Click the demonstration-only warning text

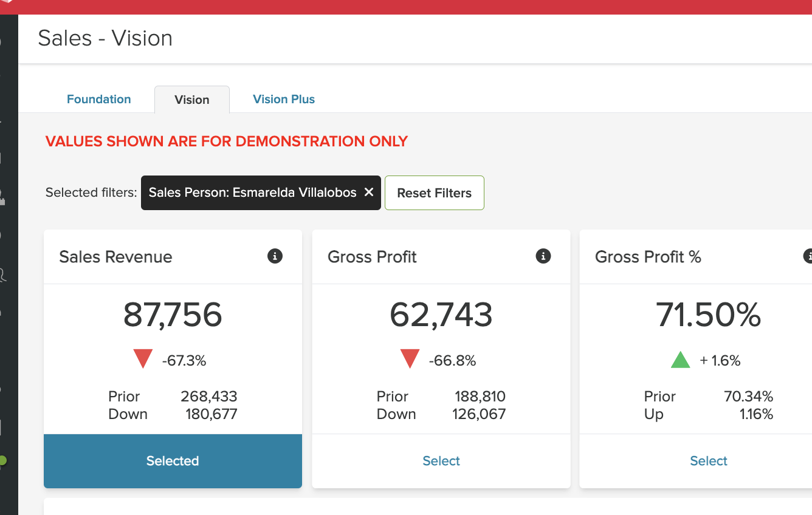click(226, 141)
